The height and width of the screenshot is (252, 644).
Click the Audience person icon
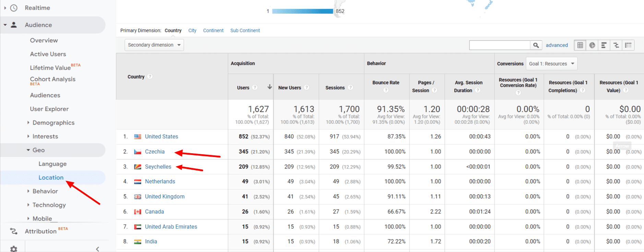[14, 25]
